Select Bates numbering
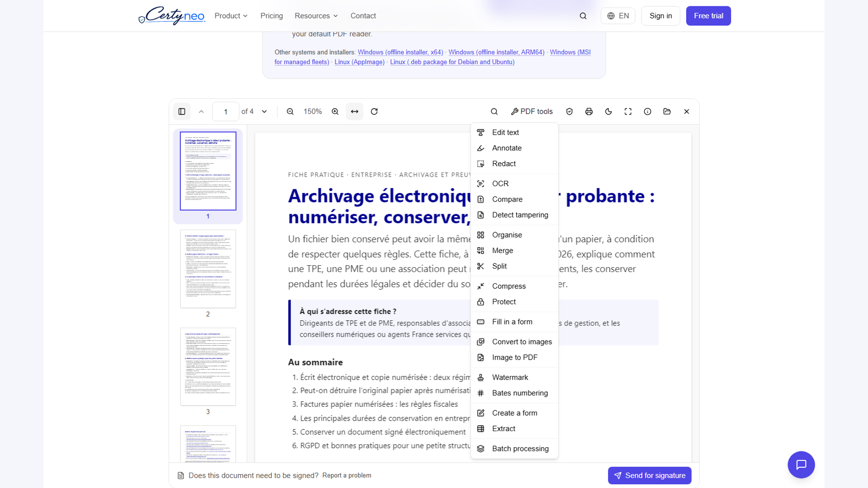The width and height of the screenshot is (868, 488). pos(514,393)
